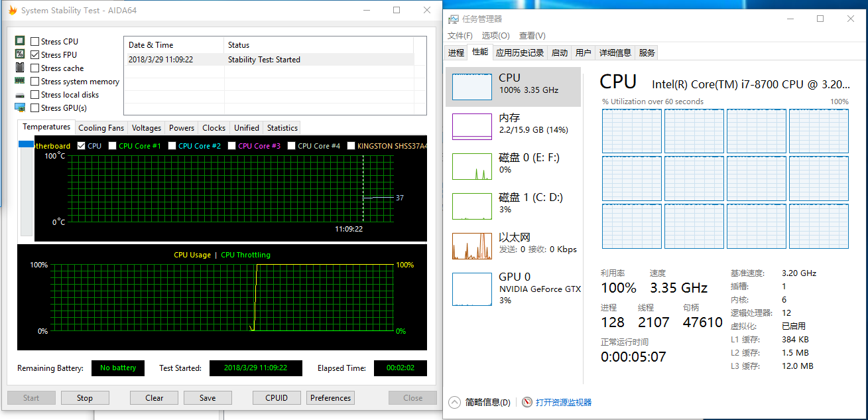
Task: Open the 文件(F) menu in Task Manager
Action: coord(460,36)
